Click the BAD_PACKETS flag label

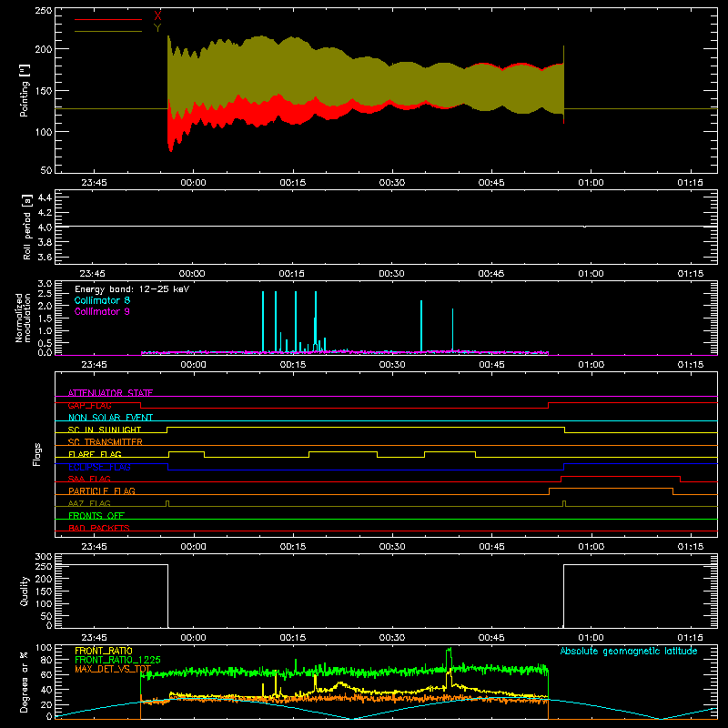[x=99, y=528]
